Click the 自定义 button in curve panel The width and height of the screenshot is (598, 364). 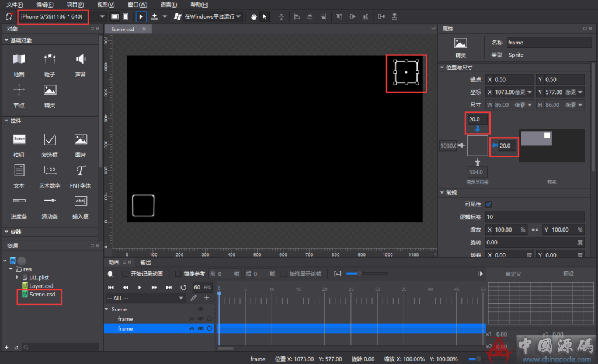point(513,274)
